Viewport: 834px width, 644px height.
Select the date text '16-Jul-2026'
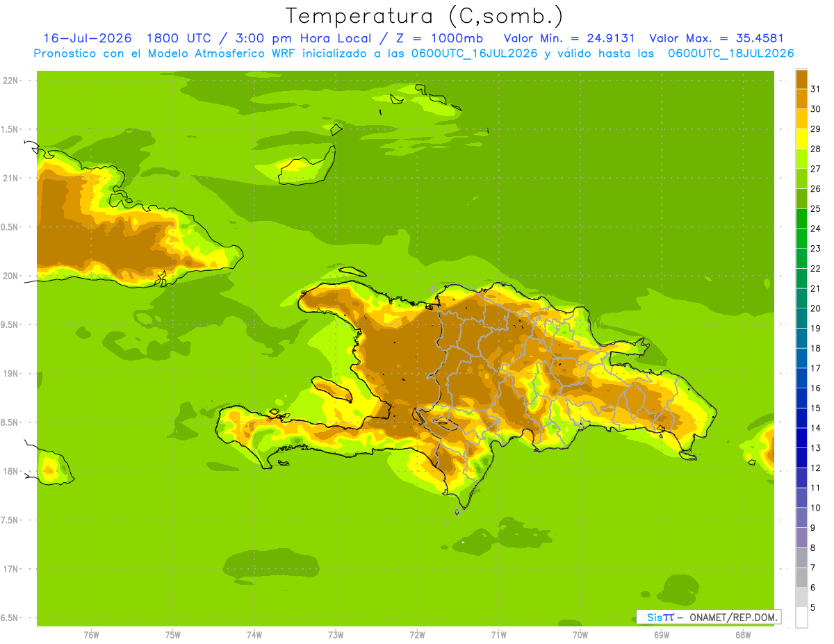pyautogui.click(x=88, y=38)
